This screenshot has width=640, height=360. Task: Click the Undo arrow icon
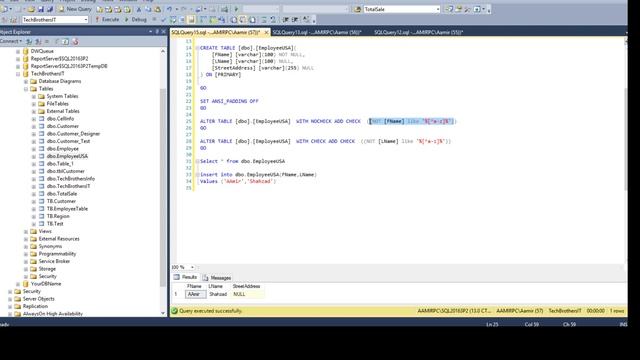pos(169,9)
